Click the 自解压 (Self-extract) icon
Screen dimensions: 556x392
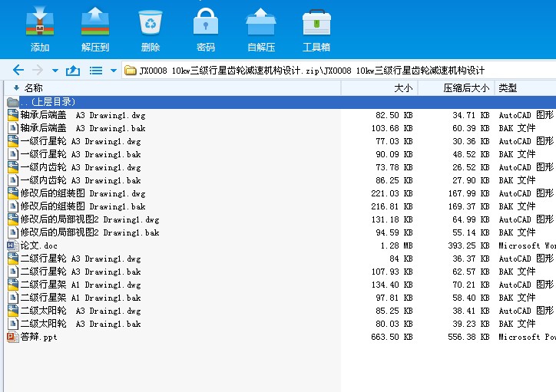pyautogui.click(x=261, y=22)
